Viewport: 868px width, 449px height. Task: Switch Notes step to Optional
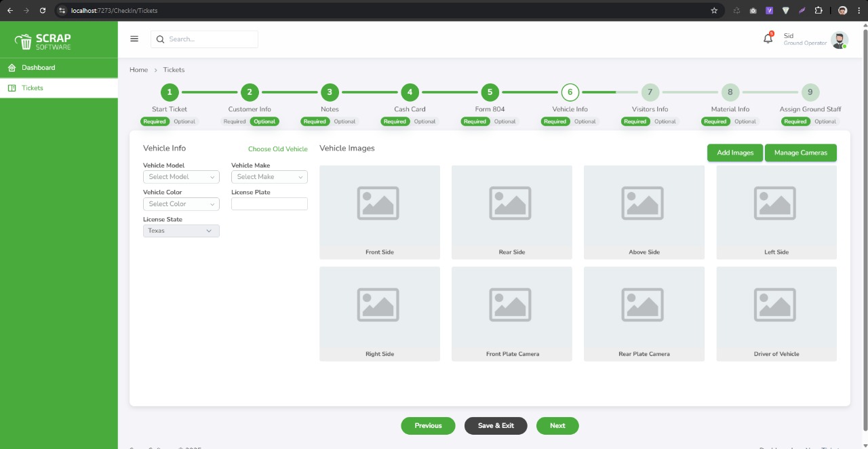[x=344, y=121]
